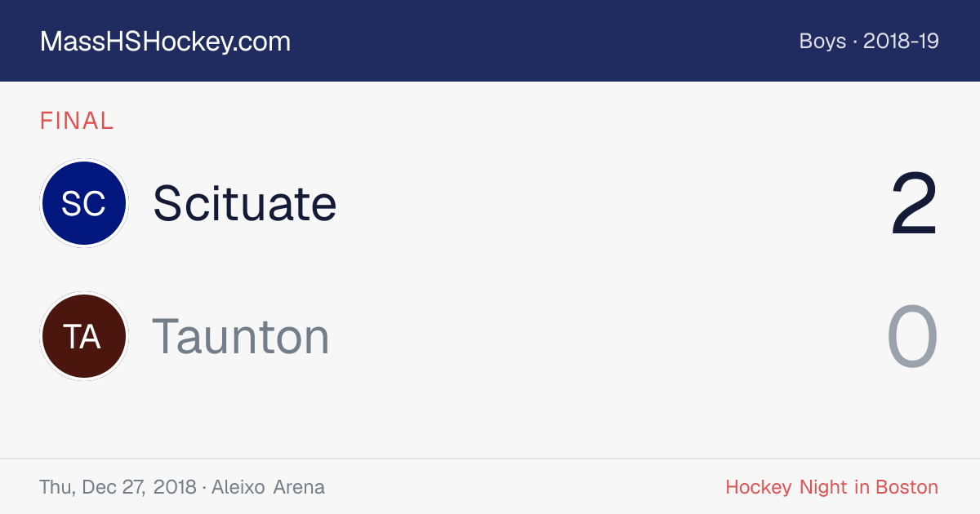
Task: Click Scituate's score of 2
Action: tap(914, 204)
